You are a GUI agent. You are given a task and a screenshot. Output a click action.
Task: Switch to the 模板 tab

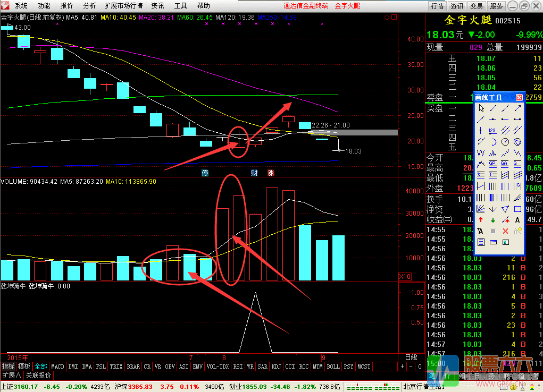pos(24,367)
